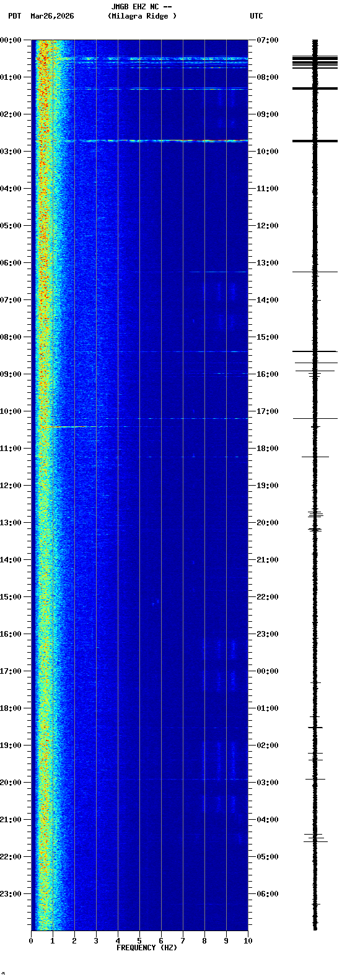Click the "06:00" label on PDT axis
This screenshot has height=980, width=342.
coord(11,263)
